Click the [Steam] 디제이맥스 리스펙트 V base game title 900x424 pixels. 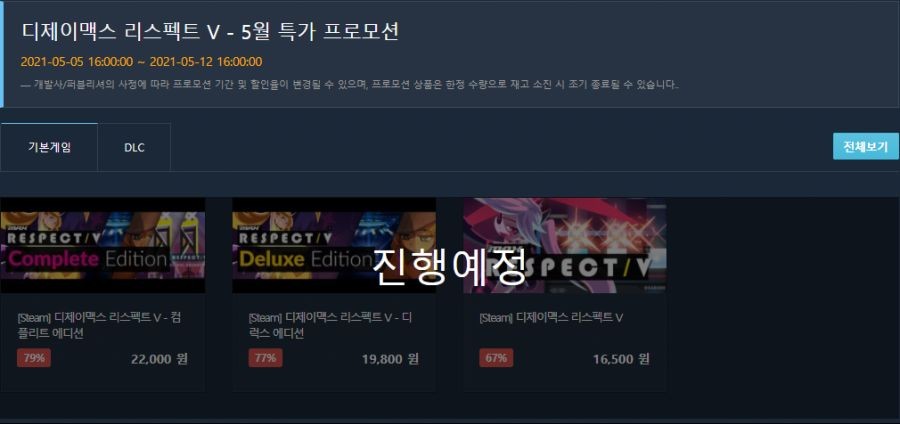click(x=551, y=318)
